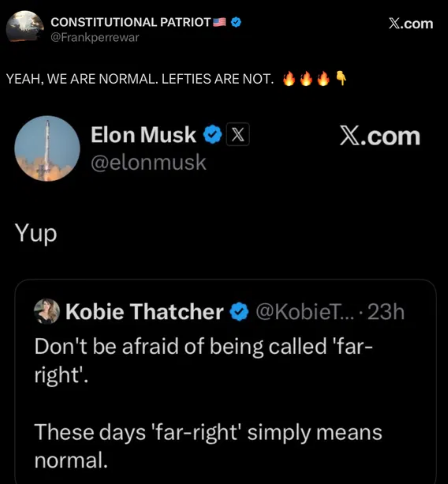The width and height of the screenshot is (448, 484).
Task: Click Elon Musk's blue verified checkmark
Action: tap(212, 134)
